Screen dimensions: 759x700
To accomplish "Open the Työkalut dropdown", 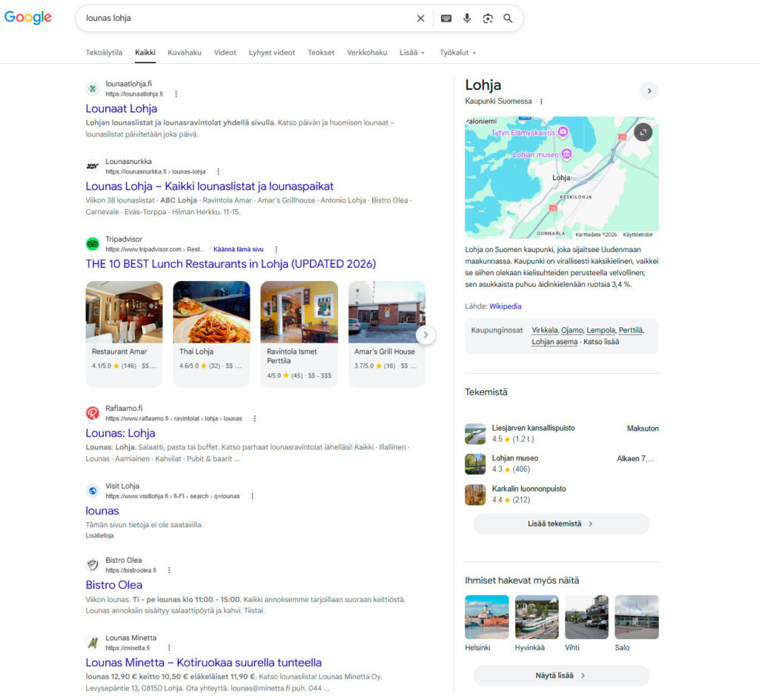I will pyautogui.click(x=457, y=53).
